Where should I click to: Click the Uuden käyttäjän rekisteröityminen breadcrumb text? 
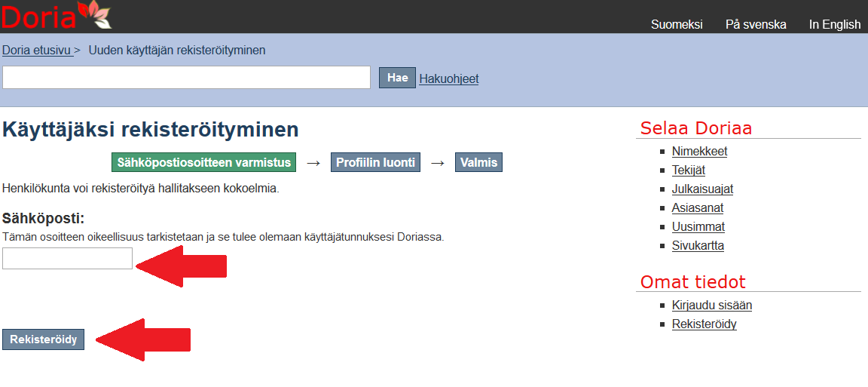point(177,51)
